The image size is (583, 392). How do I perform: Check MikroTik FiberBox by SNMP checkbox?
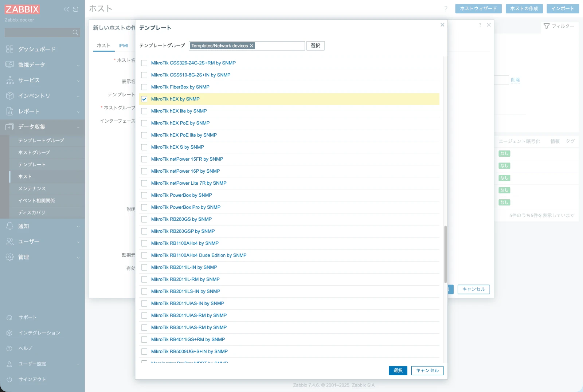(144, 87)
